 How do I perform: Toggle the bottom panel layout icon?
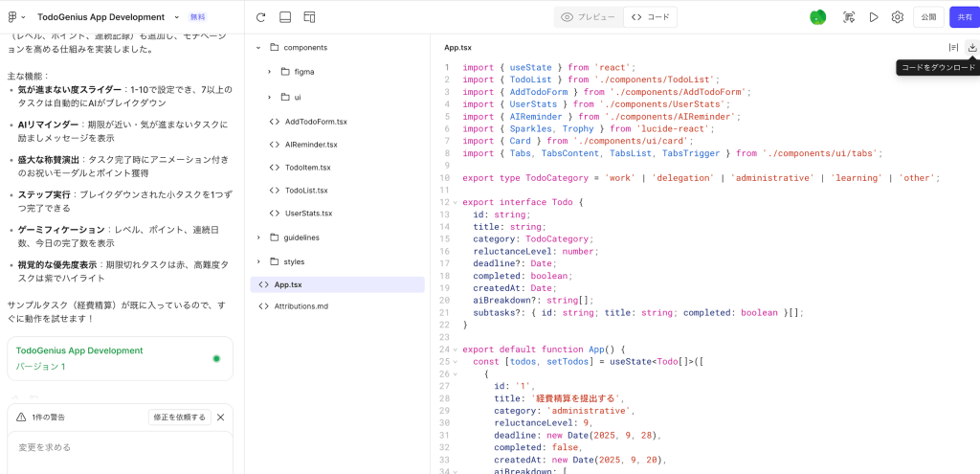click(x=285, y=17)
